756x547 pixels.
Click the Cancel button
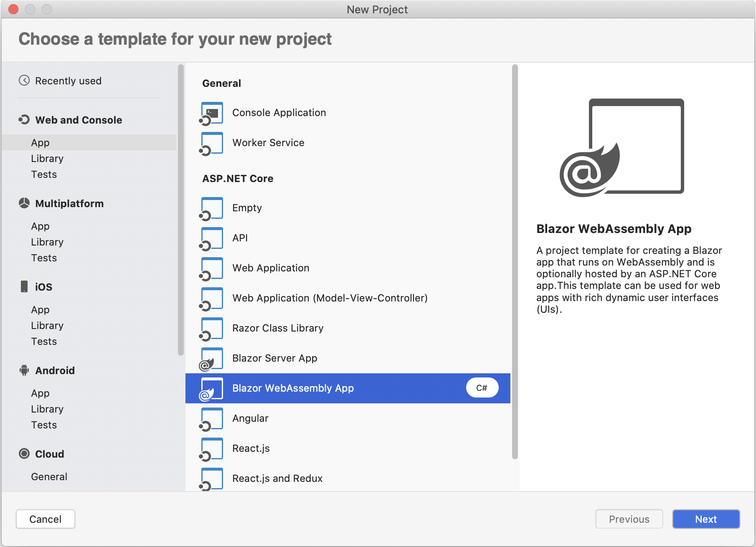coord(46,519)
